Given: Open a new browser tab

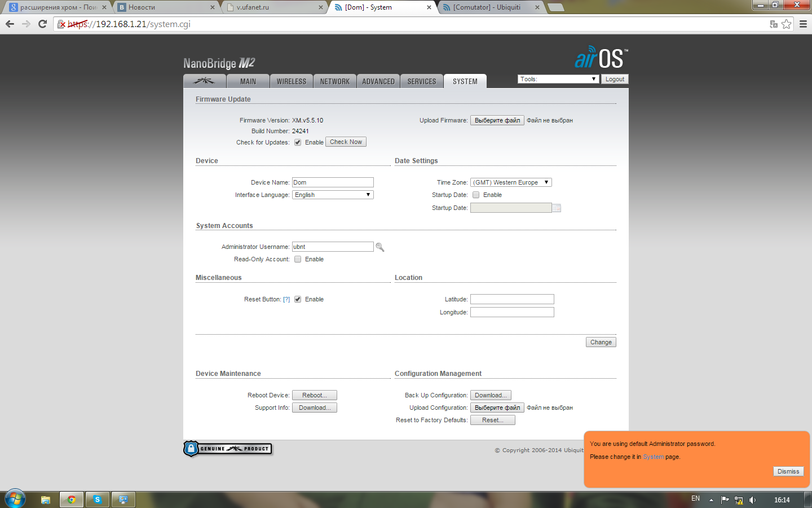Looking at the screenshot, I should click(556, 7).
